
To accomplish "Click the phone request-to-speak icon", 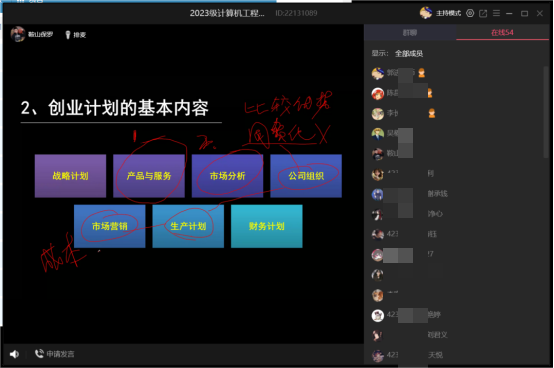I will tap(39, 354).
